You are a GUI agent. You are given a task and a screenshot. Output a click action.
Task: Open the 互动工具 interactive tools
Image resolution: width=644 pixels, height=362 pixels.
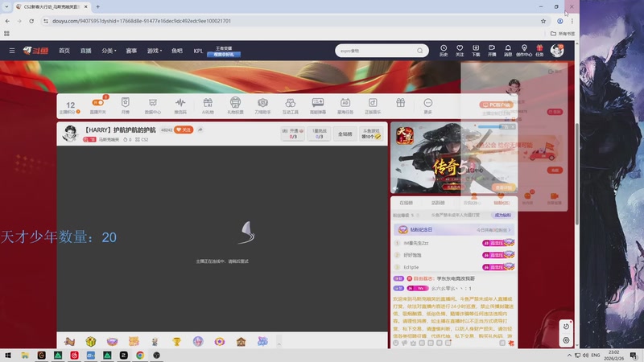coord(291,105)
